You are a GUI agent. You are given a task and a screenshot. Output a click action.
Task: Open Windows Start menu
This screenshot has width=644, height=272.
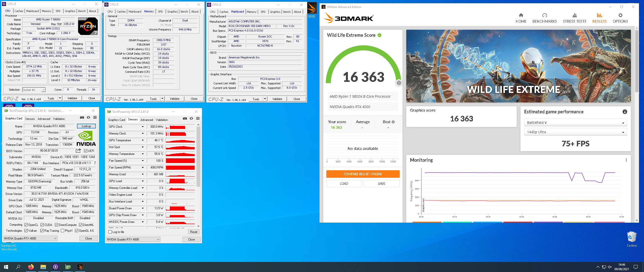click(x=6, y=267)
